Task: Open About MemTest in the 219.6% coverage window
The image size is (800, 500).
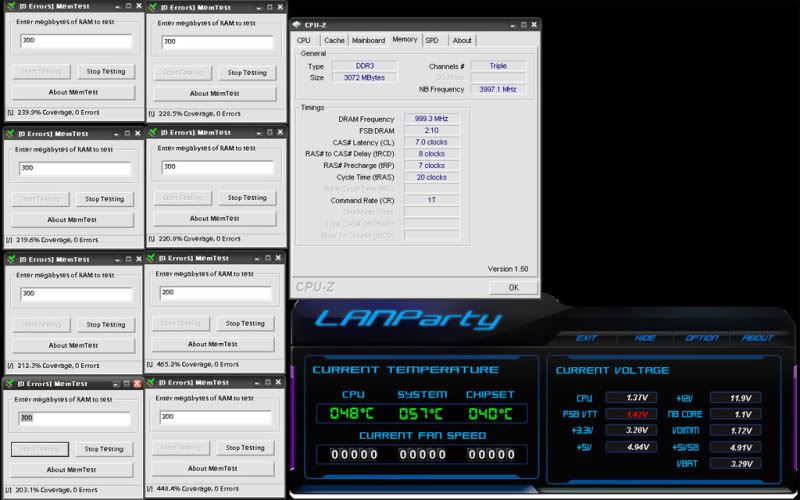Action: [72, 220]
